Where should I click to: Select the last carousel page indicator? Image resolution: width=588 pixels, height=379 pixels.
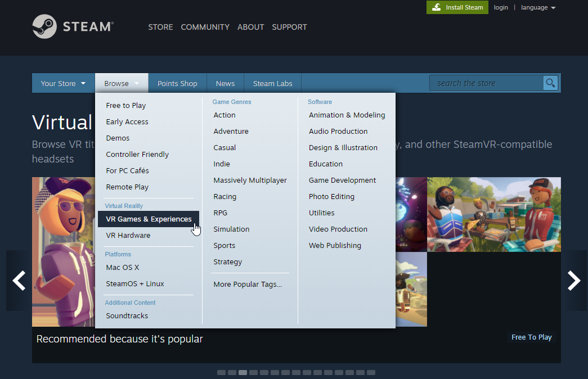(371, 373)
